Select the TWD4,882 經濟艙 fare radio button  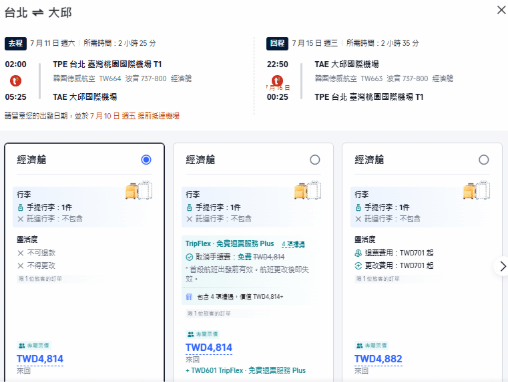point(484,160)
